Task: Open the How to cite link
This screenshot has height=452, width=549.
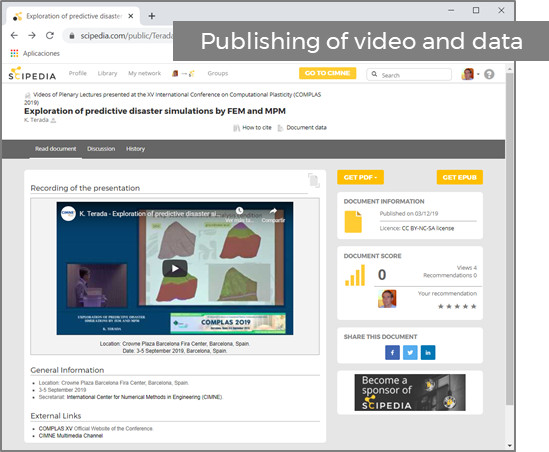Action: pyautogui.click(x=257, y=127)
